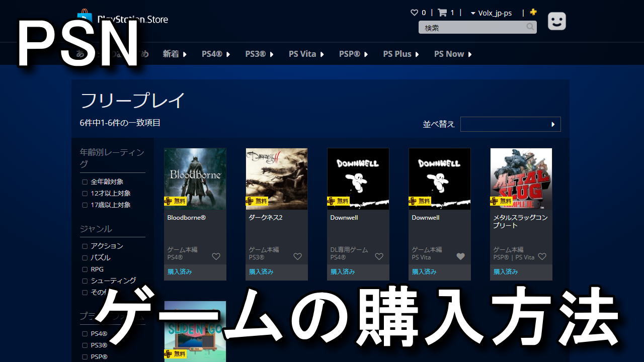Wishlist the PS4 Downwell heart icon
Image resolution: width=644 pixels, height=362 pixels.
[x=379, y=256]
